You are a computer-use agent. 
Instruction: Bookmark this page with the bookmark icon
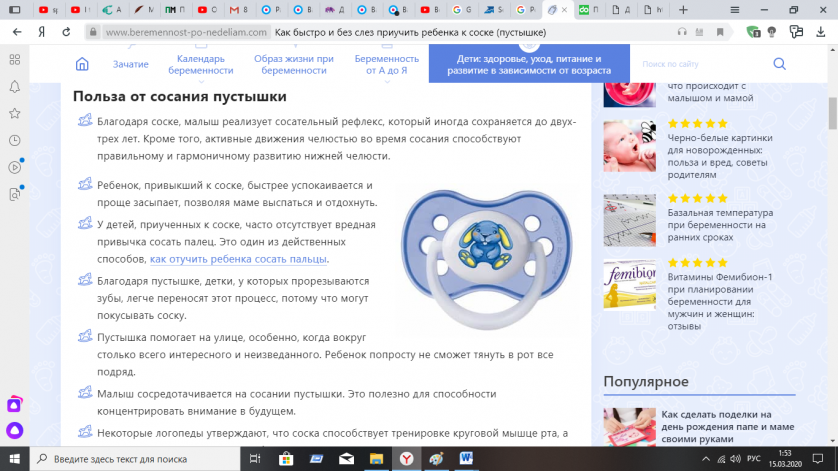coord(720,32)
